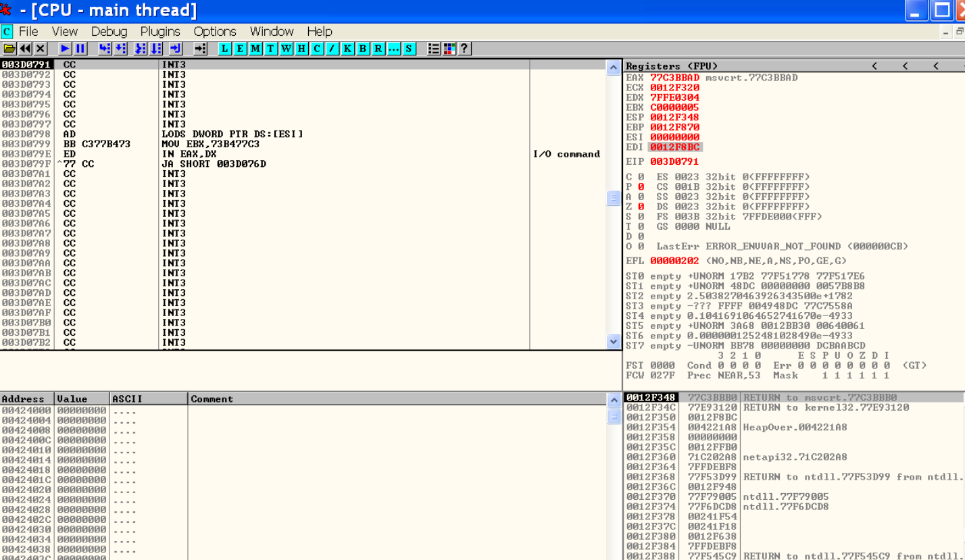Click the Go to address arrow icon

coord(200,49)
